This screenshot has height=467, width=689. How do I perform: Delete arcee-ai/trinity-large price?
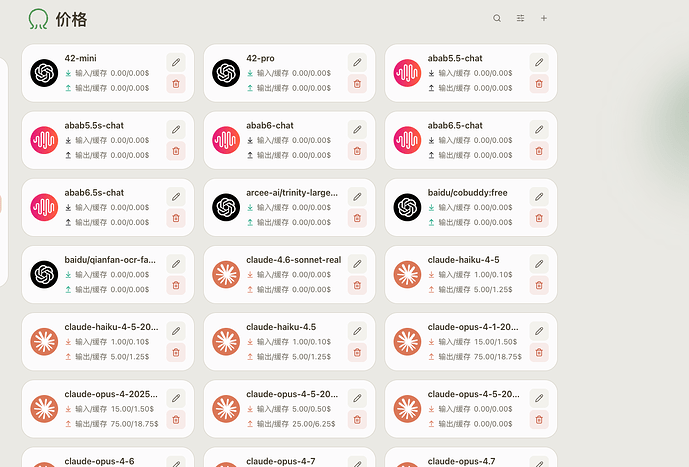point(357,218)
